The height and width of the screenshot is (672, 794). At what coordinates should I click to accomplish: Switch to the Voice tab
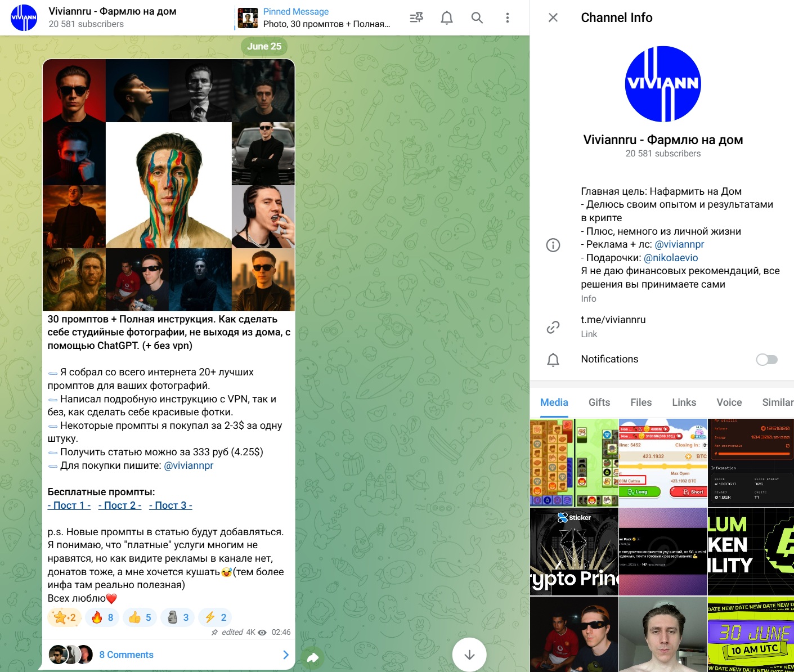tap(729, 402)
